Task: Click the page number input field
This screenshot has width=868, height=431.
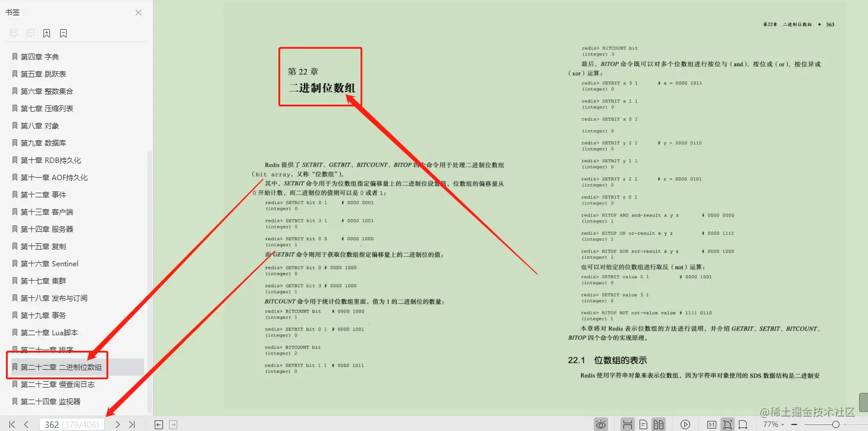Action: [72, 424]
